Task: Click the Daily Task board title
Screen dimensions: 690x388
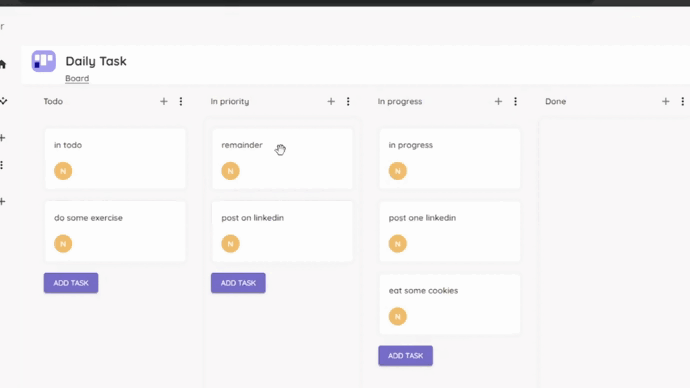Action: [x=96, y=61]
